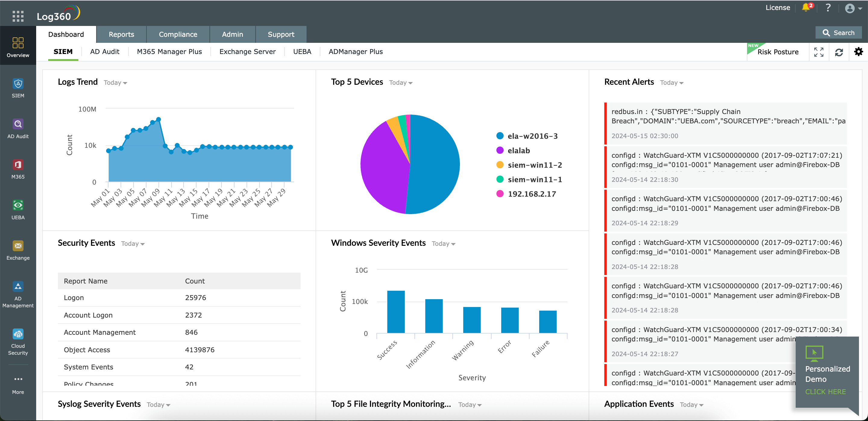Click the Search button in the header
This screenshot has height=421, width=868.
click(838, 33)
